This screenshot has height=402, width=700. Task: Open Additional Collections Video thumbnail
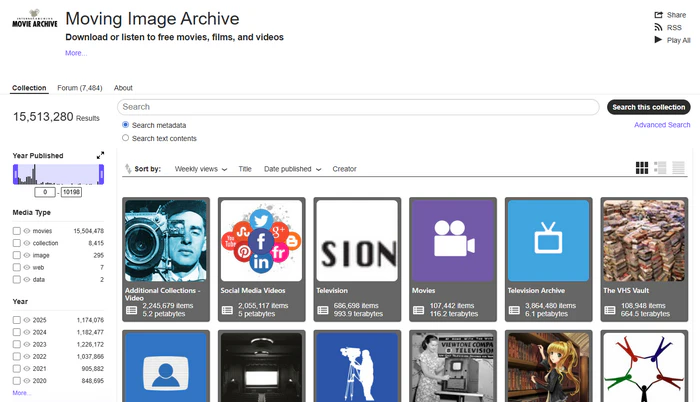166,240
